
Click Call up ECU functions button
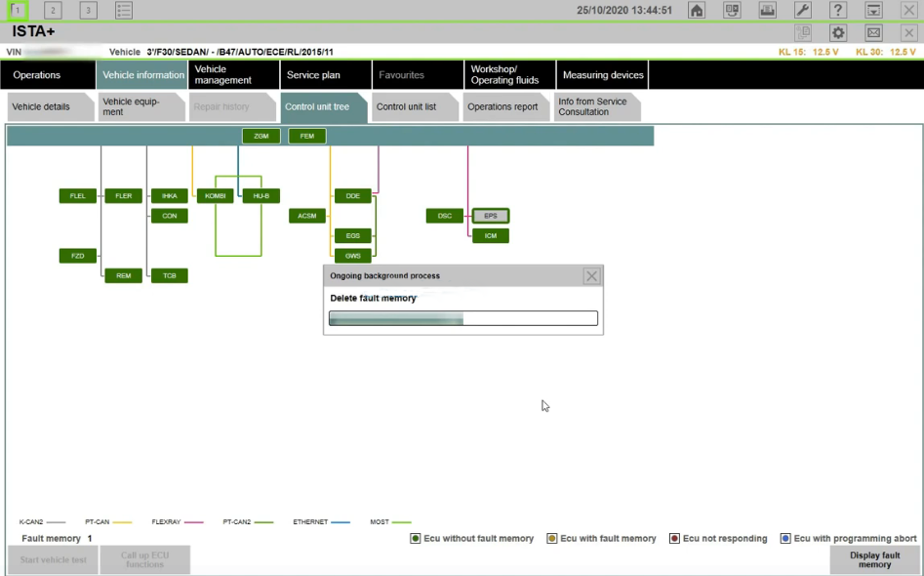click(x=145, y=560)
